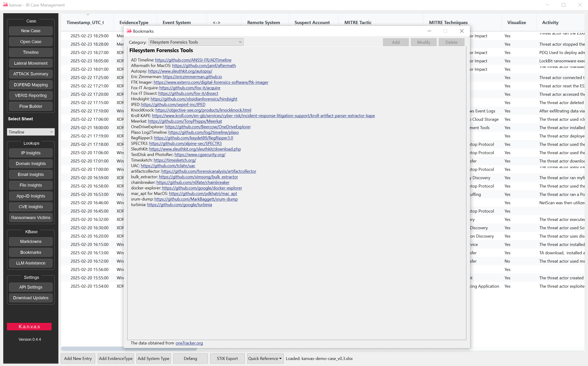Open Ransomware Victims lookup
This screenshot has width=588, height=366.
tap(31, 218)
